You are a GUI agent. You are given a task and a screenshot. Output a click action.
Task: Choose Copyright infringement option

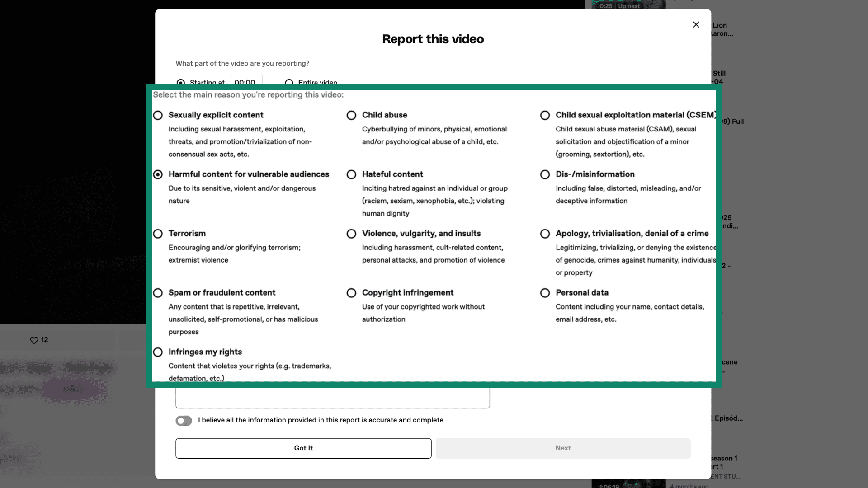tap(351, 293)
